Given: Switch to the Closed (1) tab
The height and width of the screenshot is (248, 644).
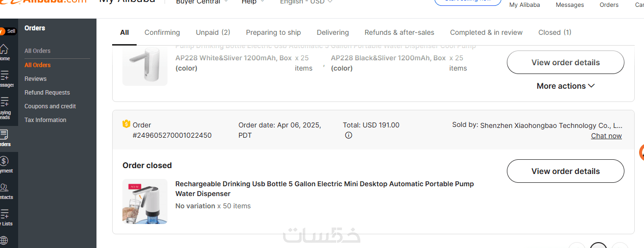Looking at the screenshot, I should [x=555, y=32].
